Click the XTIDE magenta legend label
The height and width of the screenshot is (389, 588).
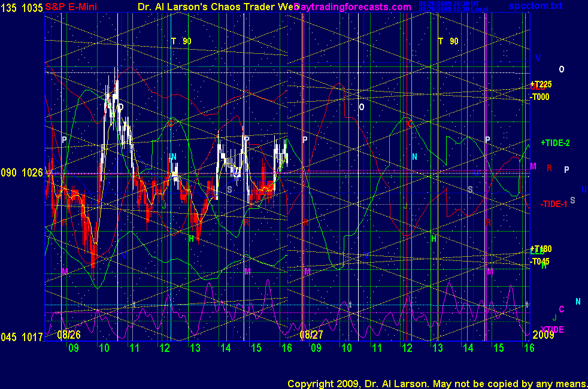pyautogui.click(x=552, y=329)
